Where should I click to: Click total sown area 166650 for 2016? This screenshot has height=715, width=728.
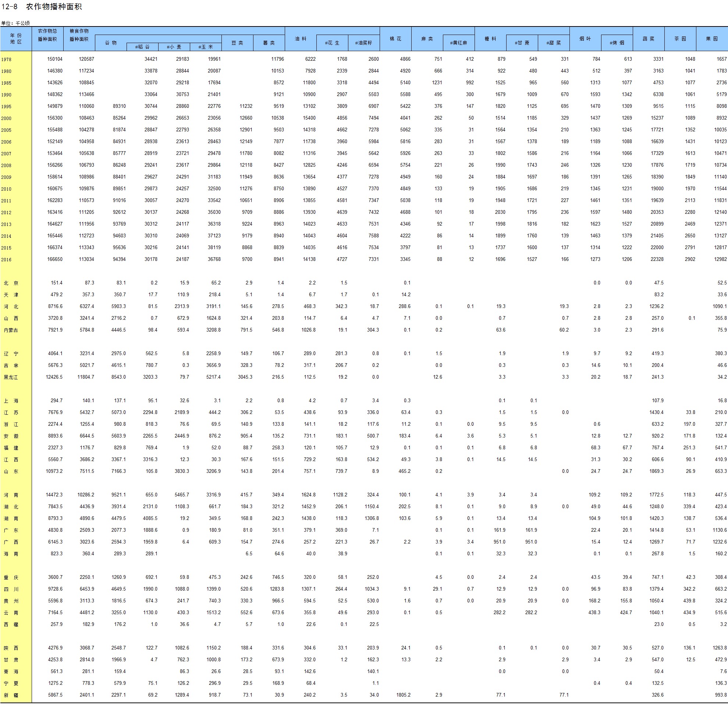(55, 259)
